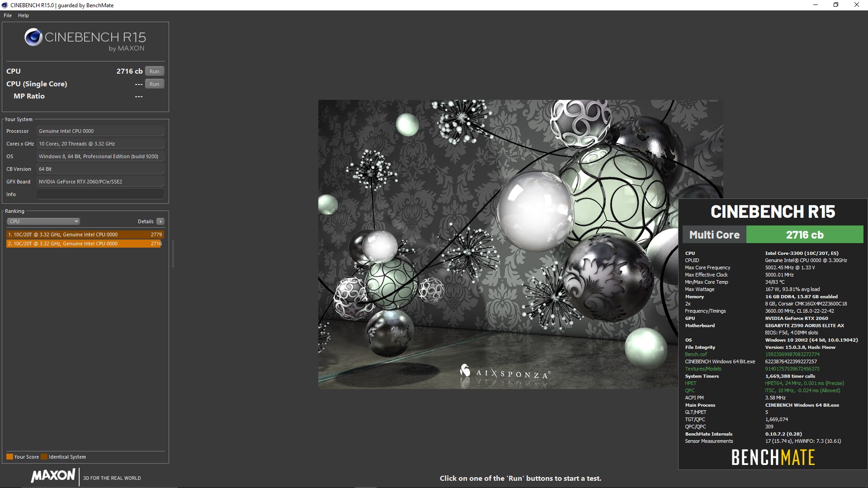Click the green 2716 cb BenchMate score
The height and width of the screenshot is (488, 868).
(x=805, y=235)
